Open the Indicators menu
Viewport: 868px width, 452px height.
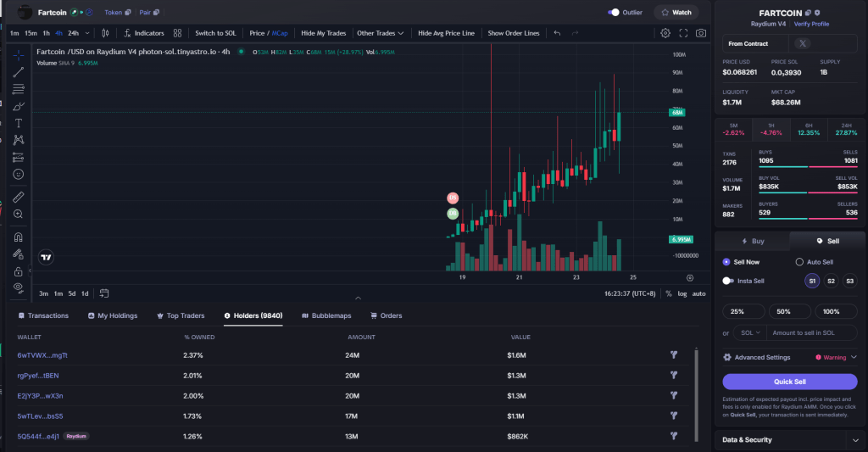[x=143, y=33]
